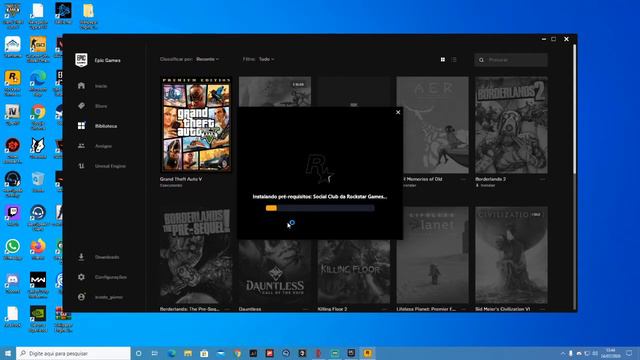The width and height of the screenshot is (640, 360).
Task: Click the Epic launcher vertical scrollbar
Action: point(575,108)
